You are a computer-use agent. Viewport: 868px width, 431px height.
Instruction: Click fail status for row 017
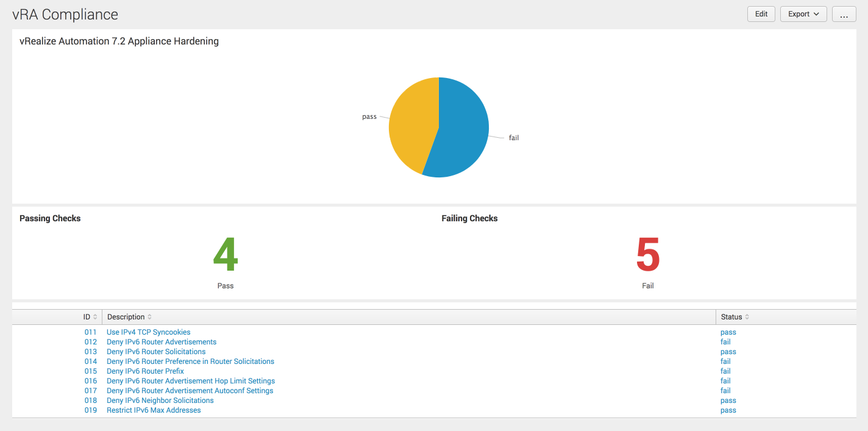pos(725,391)
